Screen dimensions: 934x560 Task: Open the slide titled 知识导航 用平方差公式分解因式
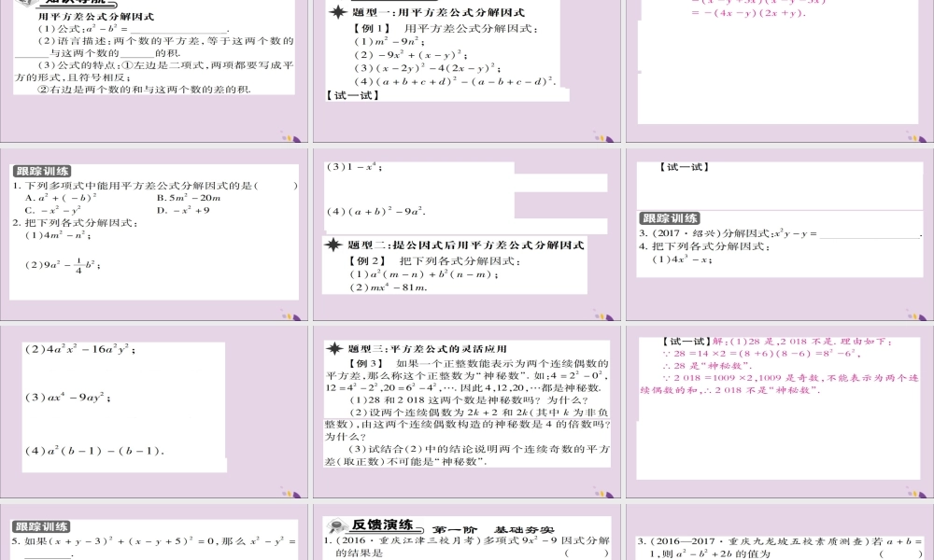click(x=154, y=71)
